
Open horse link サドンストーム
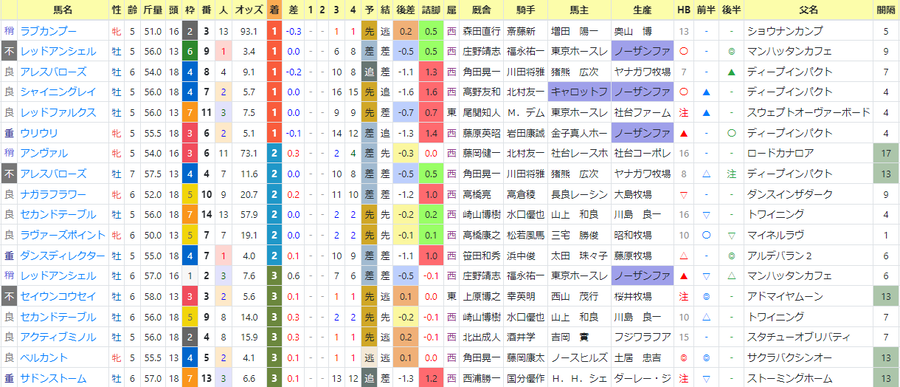pos(53,378)
